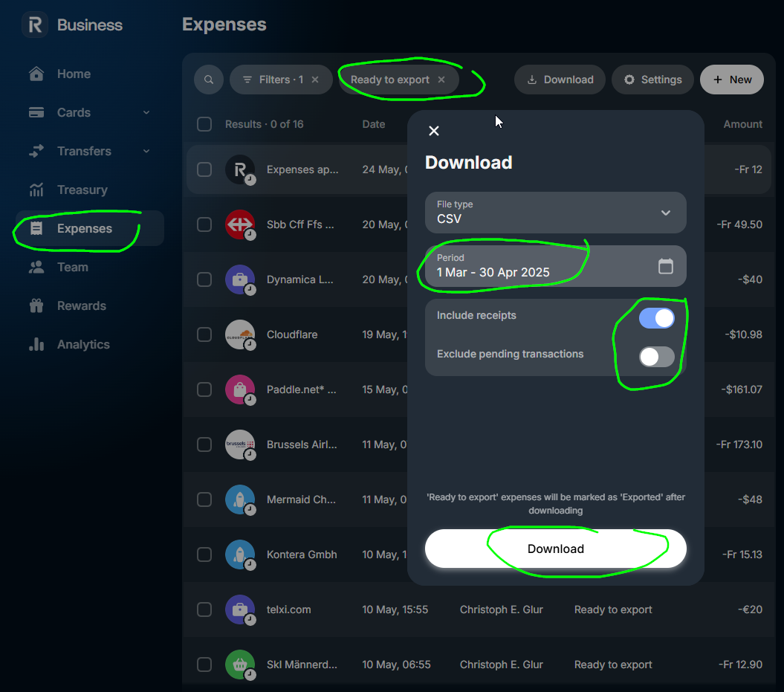The height and width of the screenshot is (692, 784).
Task: Click the Revolut Business logo icon
Action: (x=35, y=25)
